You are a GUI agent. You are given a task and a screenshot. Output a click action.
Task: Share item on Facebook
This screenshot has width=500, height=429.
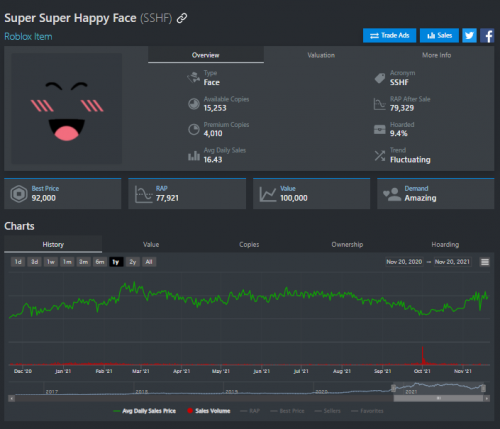[x=487, y=35]
